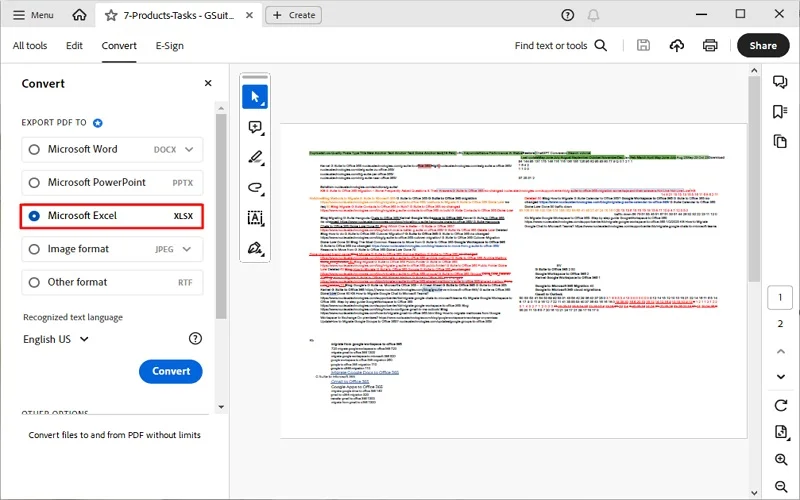Click the Convert panel scrollbar up arrow
Viewport: 800px width, 500px height.
[221, 108]
